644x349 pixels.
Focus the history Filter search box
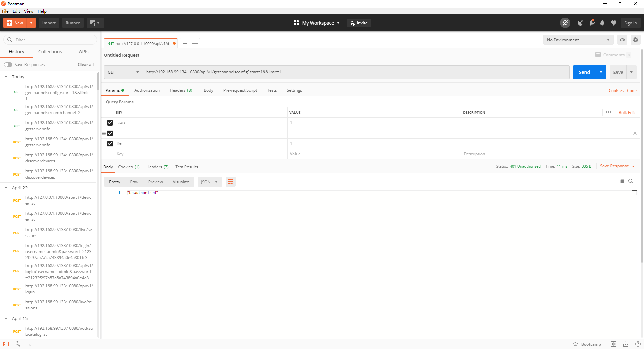pyautogui.click(x=50, y=40)
